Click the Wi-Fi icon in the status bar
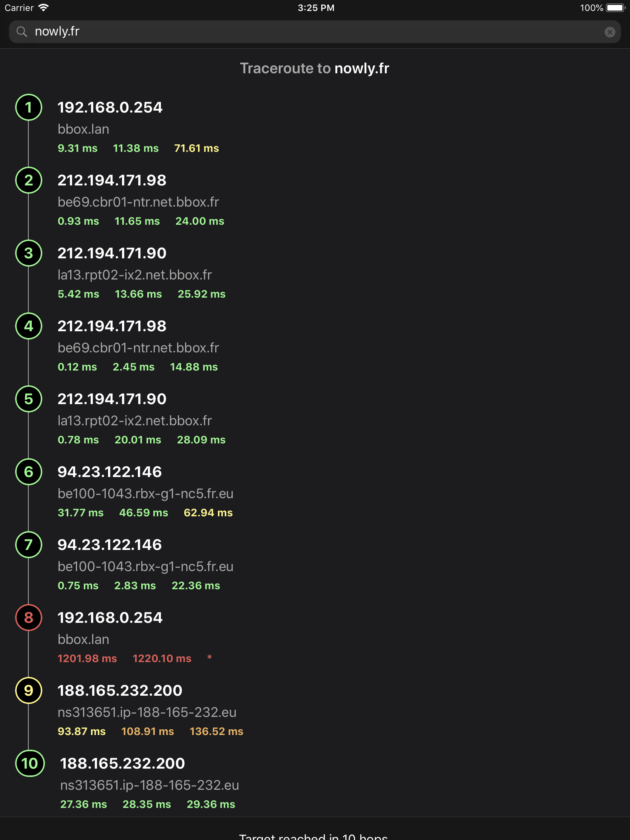630x840 pixels. click(43, 7)
